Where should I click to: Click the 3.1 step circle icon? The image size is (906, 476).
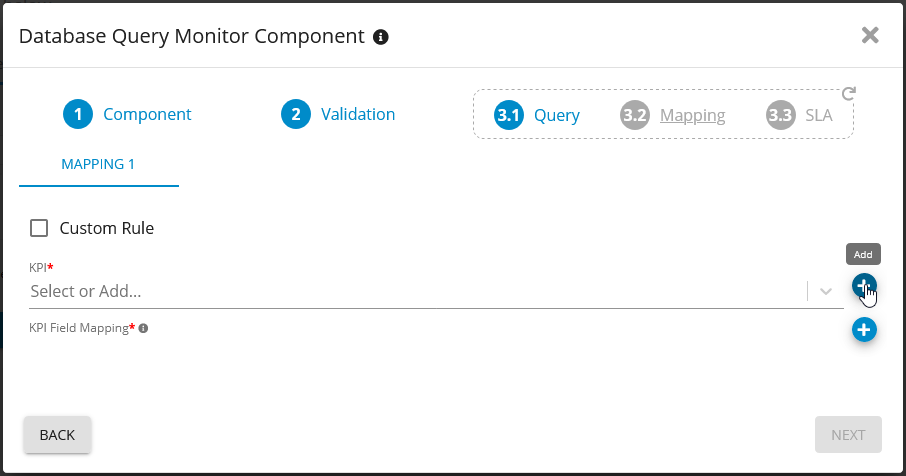[x=509, y=115]
